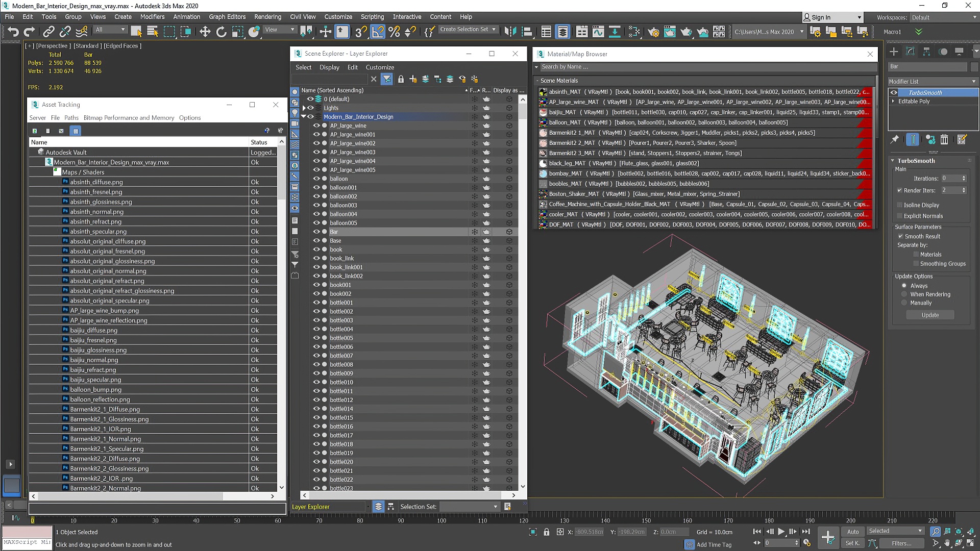Click the Asset Tracking refresh icon
The width and height of the screenshot is (980, 551).
point(34,131)
